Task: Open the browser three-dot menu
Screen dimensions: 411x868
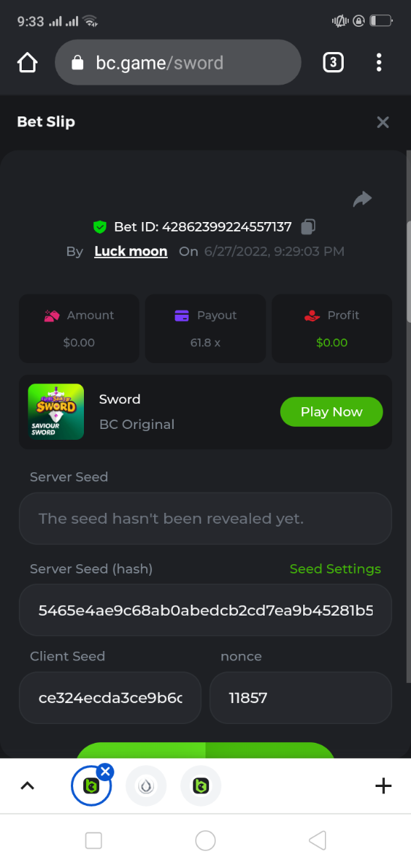Action: point(378,63)
